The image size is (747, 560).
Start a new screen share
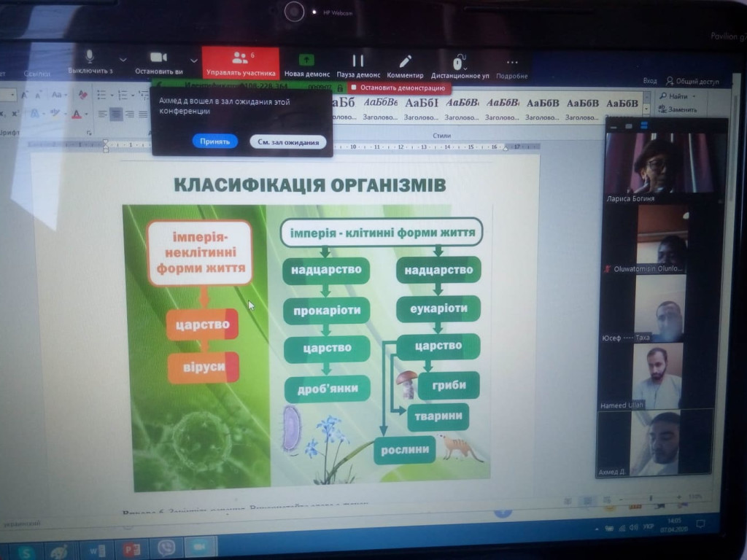pos(307,65)
